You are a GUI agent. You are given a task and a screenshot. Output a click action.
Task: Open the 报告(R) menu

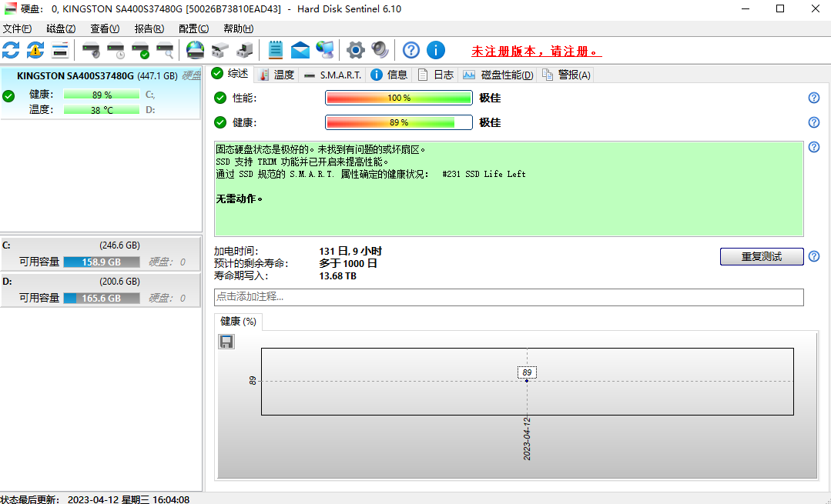point(149,28)
